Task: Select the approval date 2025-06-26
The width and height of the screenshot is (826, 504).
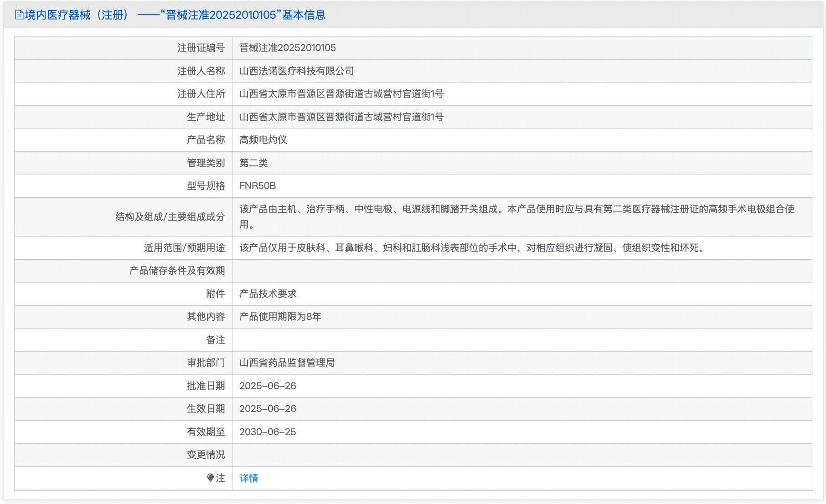Action: coord(268,386)
